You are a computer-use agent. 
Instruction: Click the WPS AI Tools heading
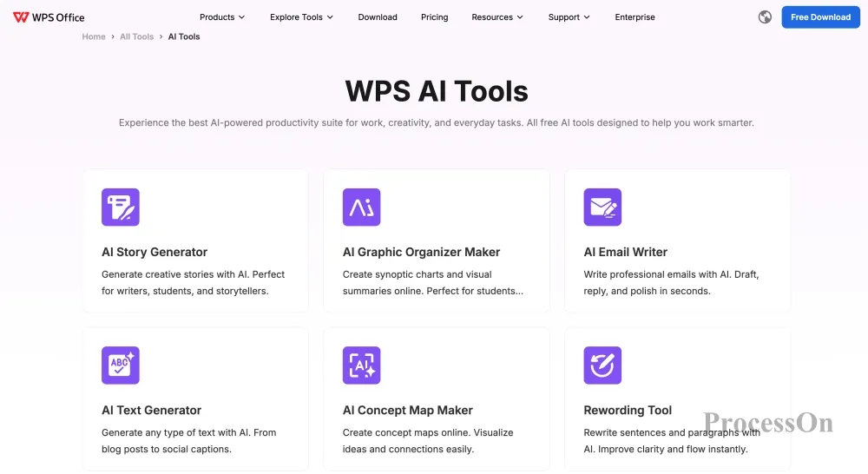437,91
